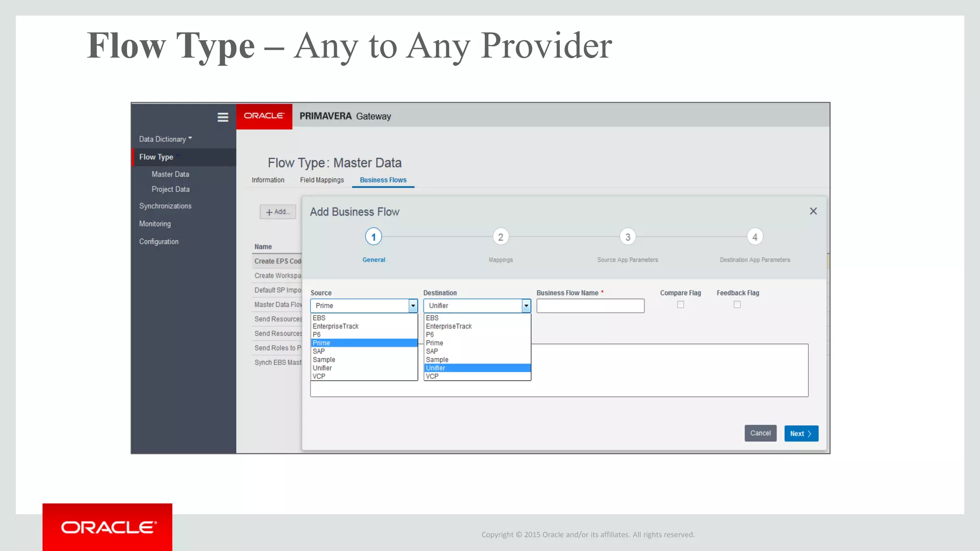Click the large description text area

559,370
